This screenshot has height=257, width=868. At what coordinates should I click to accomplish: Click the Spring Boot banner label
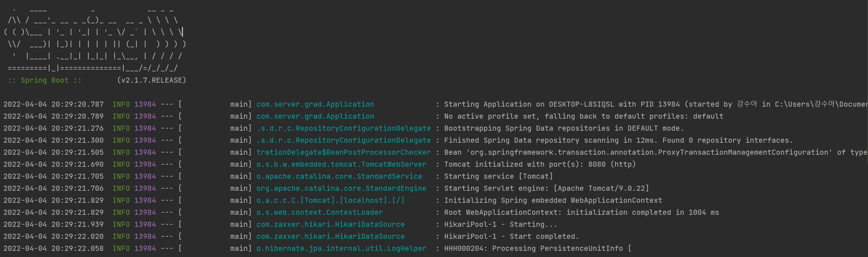point(45,80)
